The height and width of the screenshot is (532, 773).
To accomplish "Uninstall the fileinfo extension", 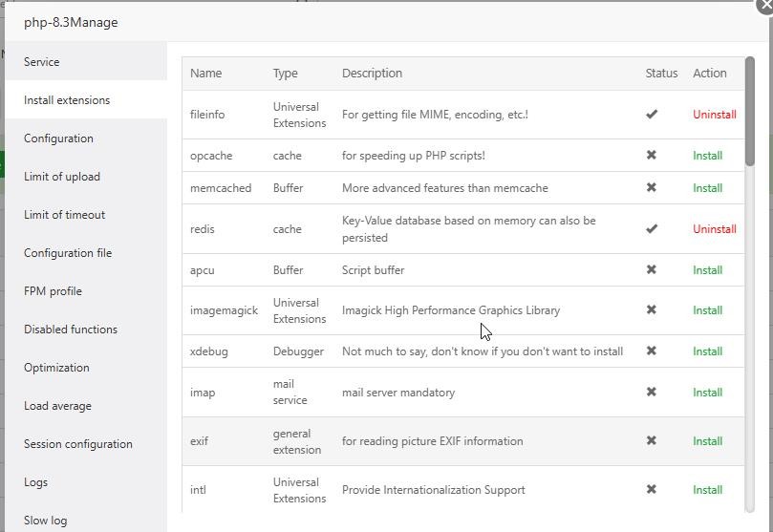I will (714, 115).
